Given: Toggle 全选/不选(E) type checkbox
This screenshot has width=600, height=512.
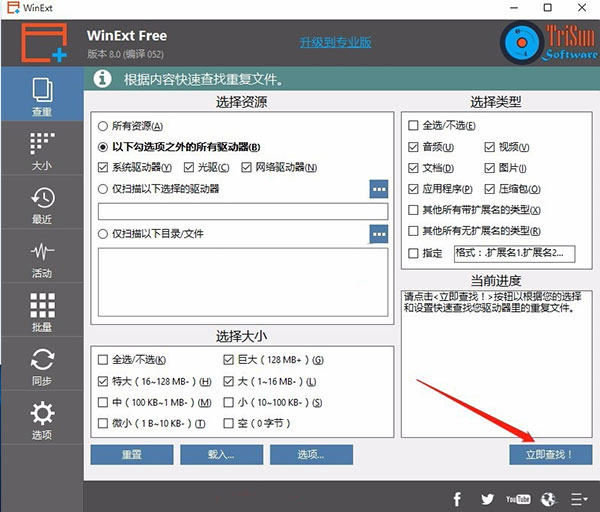Looking at the screenshot, I should (413, 126).
